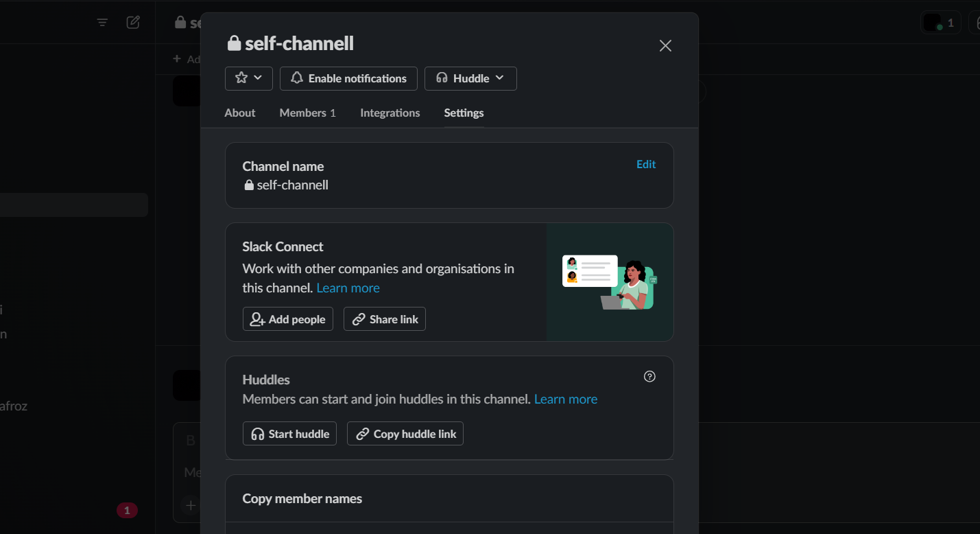Go to the Integrations tab
Image resolution: width=980 pixels, height=534 pixels.
tap(390, 113)
